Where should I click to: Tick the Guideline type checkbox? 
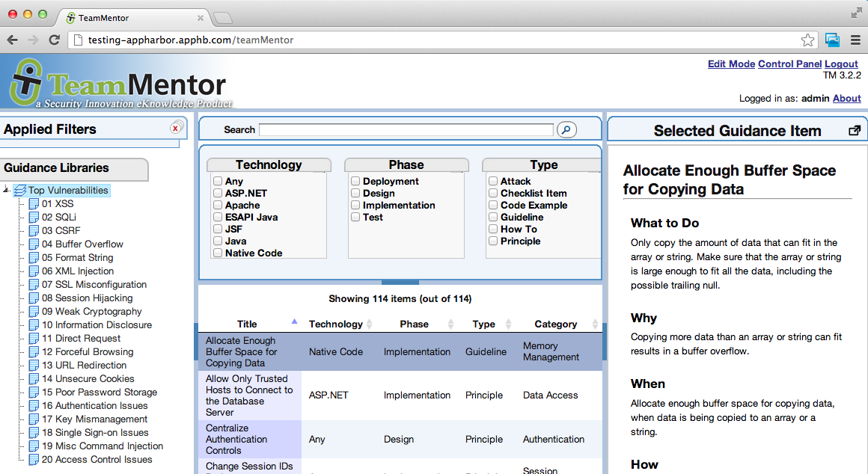493,217
